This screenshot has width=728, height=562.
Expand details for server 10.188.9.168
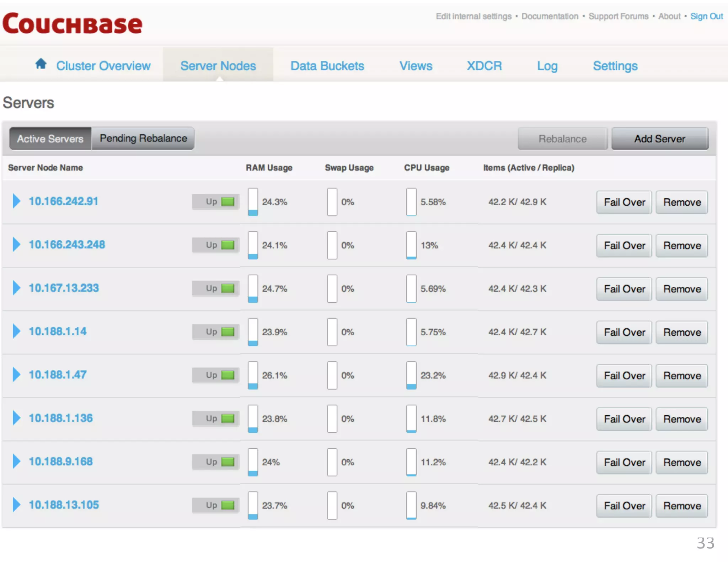coord(16,461)
